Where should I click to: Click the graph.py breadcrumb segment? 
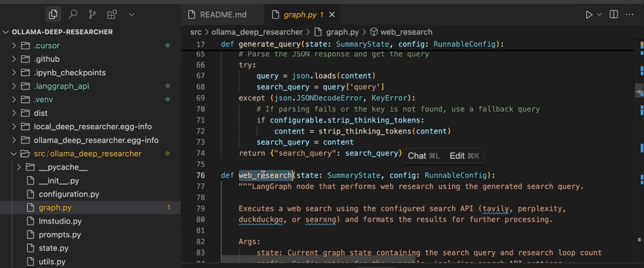[336, 32]
